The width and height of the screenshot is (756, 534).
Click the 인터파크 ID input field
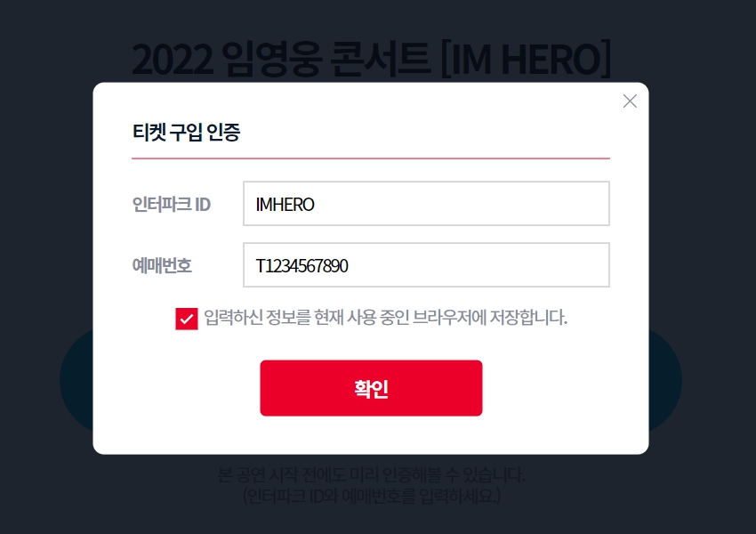425,203
